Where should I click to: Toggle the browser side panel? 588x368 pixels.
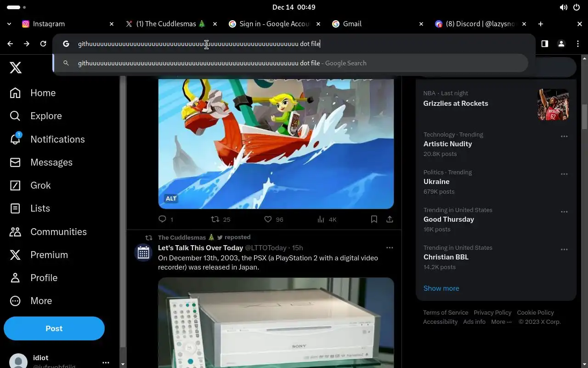[545, 44]
